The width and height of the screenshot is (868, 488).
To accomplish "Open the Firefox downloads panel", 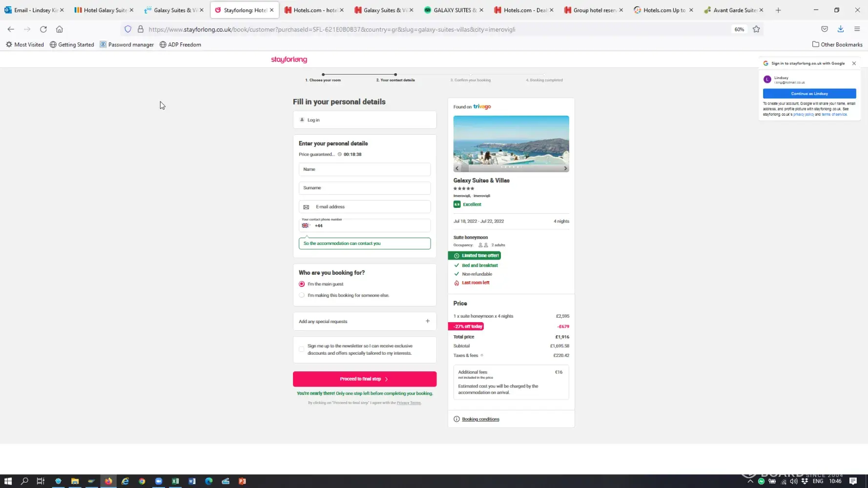I will [841, 29].
